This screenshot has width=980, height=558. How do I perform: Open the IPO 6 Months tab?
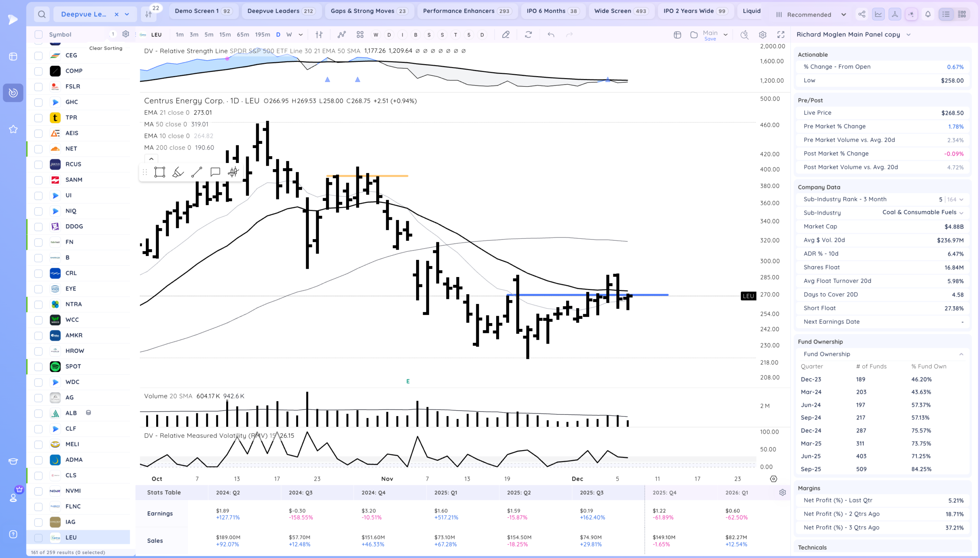tap(552, 11)
